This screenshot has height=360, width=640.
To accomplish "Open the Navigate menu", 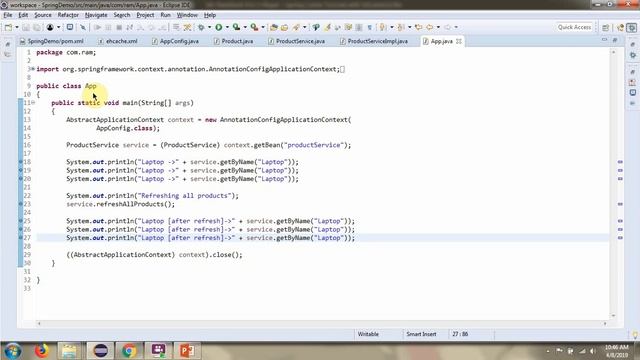I will point(96,15).
